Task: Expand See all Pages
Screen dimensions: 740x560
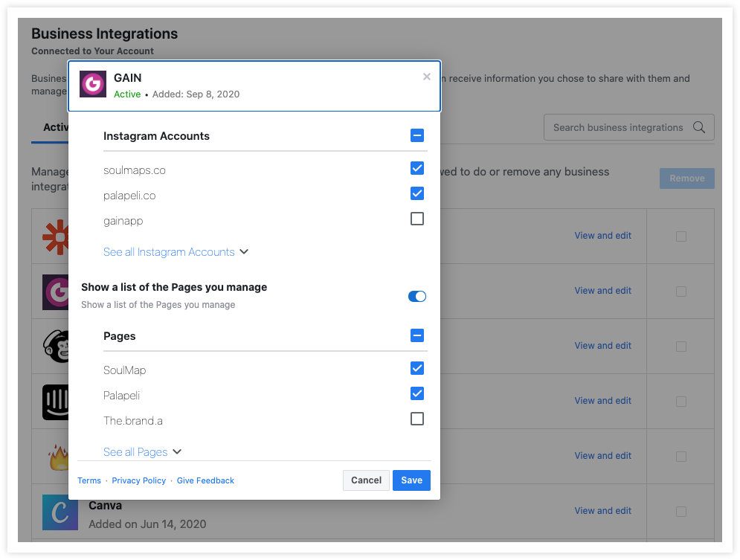Action: pyautogui.click(x=142, y=452)
